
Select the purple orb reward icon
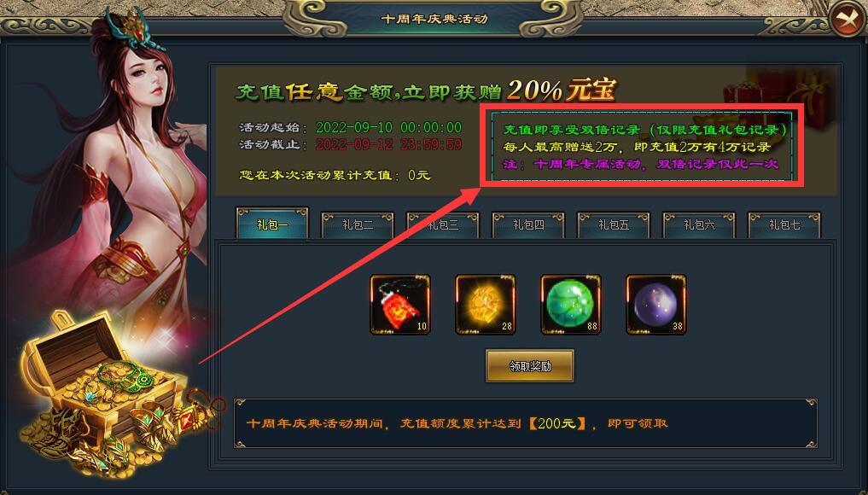pyautogui.click(x=656, y=305)
